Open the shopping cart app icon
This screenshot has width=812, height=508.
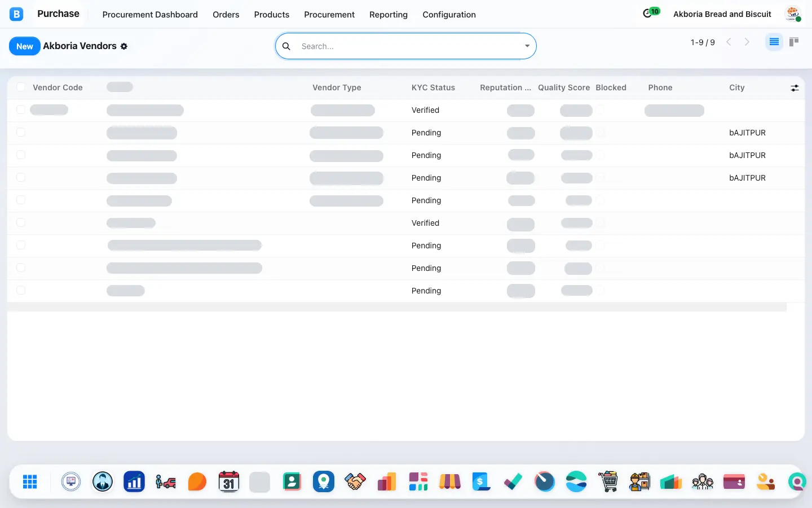click(608, 481)
